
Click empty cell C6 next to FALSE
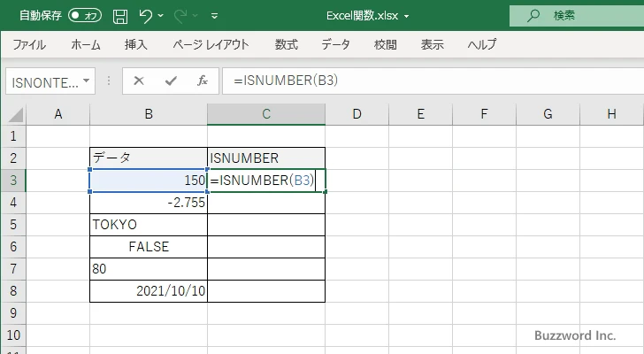pyautogui.click(x=266, y=247)
